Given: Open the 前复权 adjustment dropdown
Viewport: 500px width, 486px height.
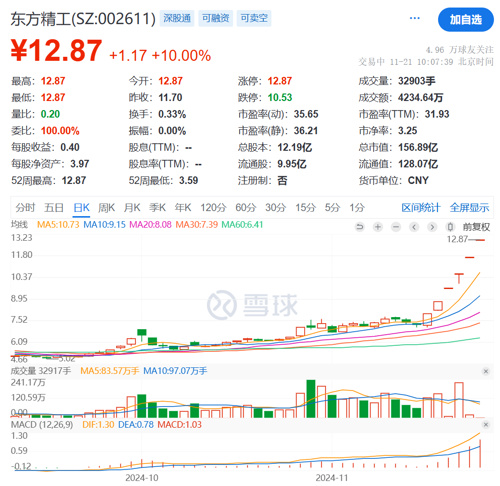Looking at the screenshot, I should click(x=476, y=227).
